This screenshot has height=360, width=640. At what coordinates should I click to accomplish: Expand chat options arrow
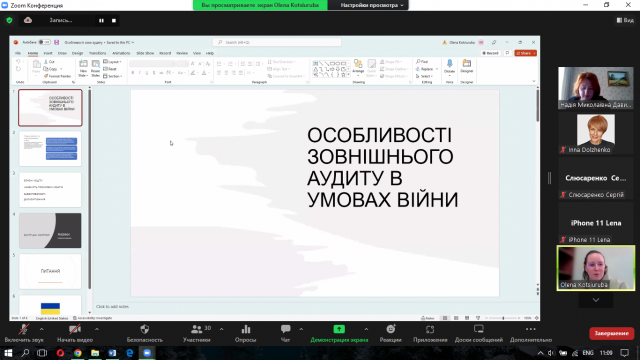pos(301,329)
